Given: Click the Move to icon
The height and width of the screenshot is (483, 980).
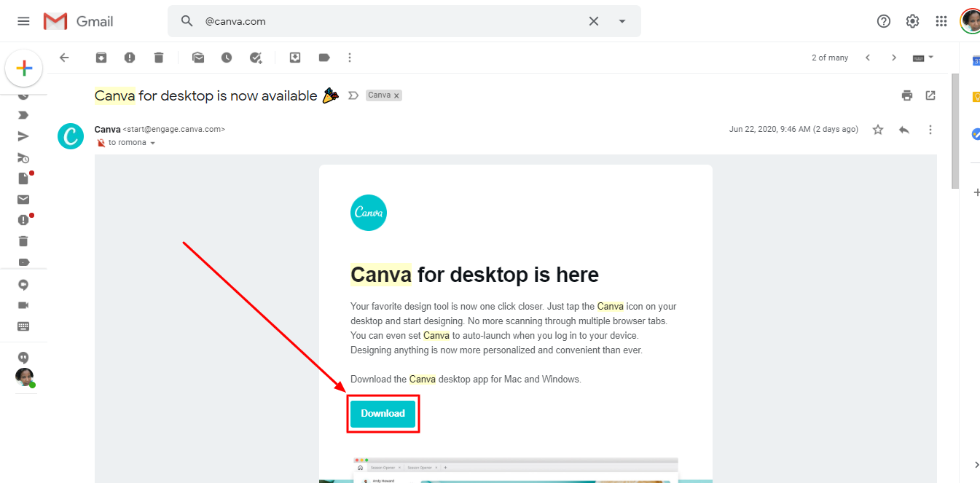Looking at the screenshot, I should click(x=295, y=58).
